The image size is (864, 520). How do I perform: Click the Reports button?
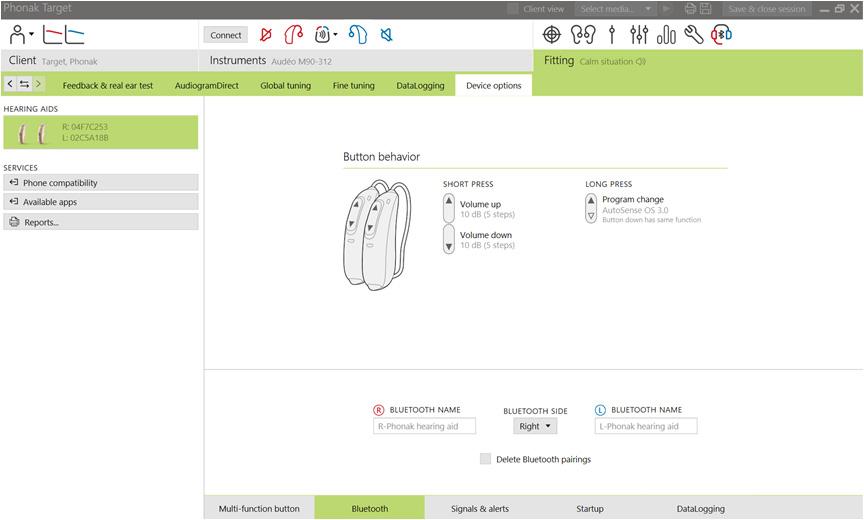pos(101,222)
